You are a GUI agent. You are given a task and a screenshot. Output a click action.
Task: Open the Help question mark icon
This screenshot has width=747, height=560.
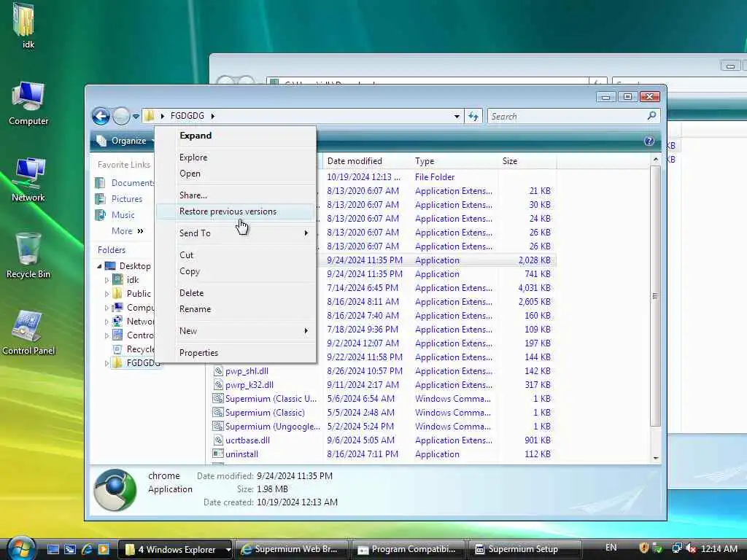[x=649, y=141]
